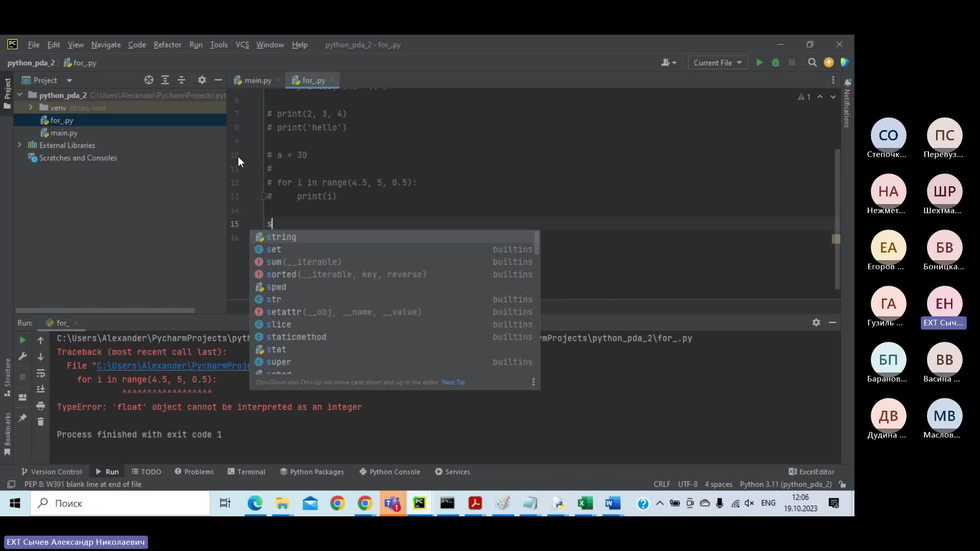Click Project panel horizontal scrollbar
980x551 pixels.
click(105, 310)
